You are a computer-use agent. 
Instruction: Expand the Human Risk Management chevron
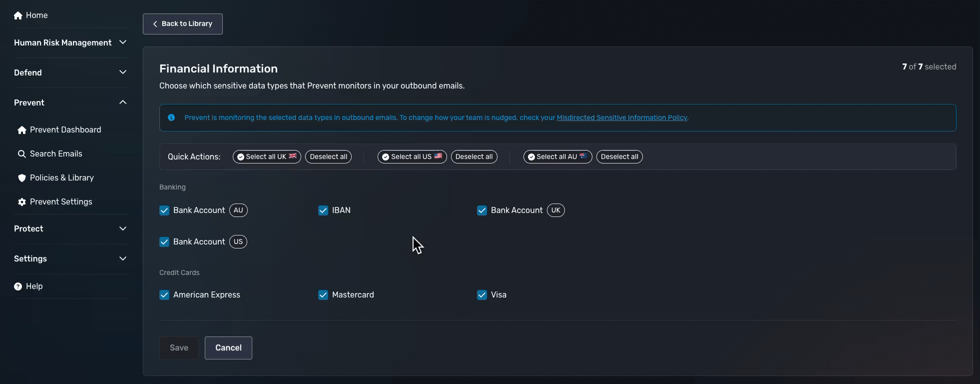pos(123,42)
